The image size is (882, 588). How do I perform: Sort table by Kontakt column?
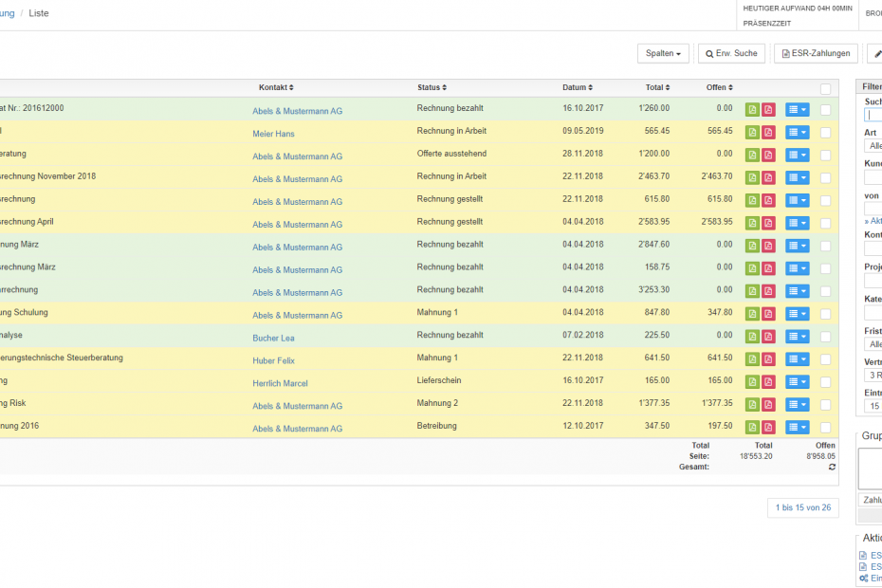coord(276,87)
